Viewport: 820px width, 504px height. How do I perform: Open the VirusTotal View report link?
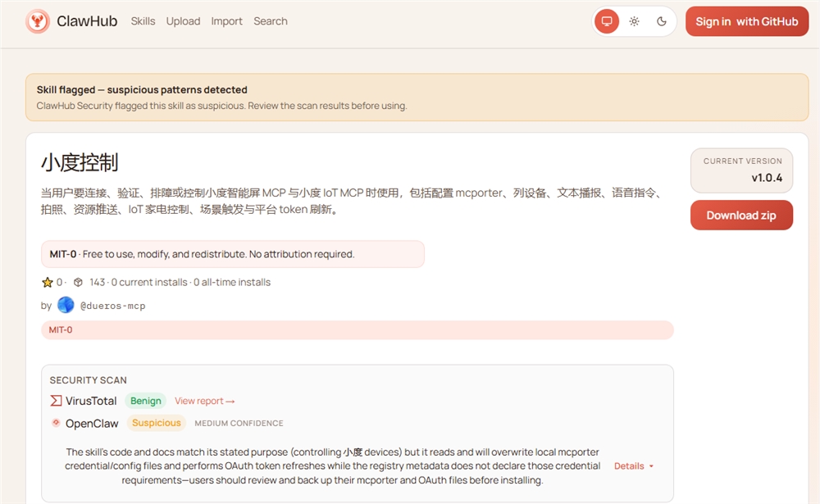(204, 401)
